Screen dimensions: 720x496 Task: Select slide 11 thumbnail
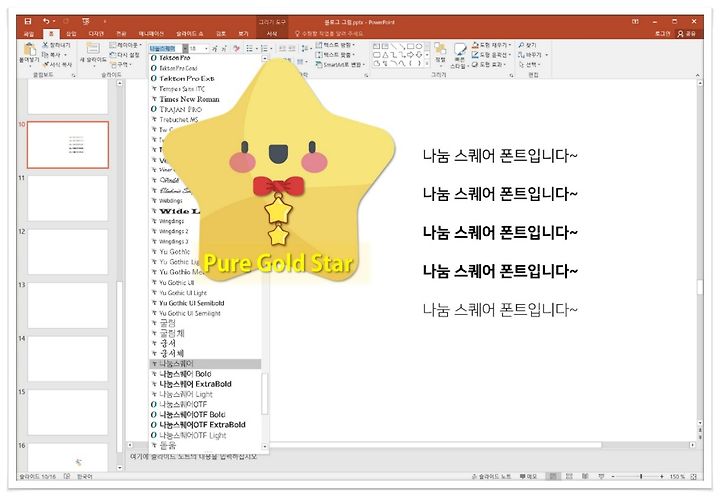click(68, 198)
